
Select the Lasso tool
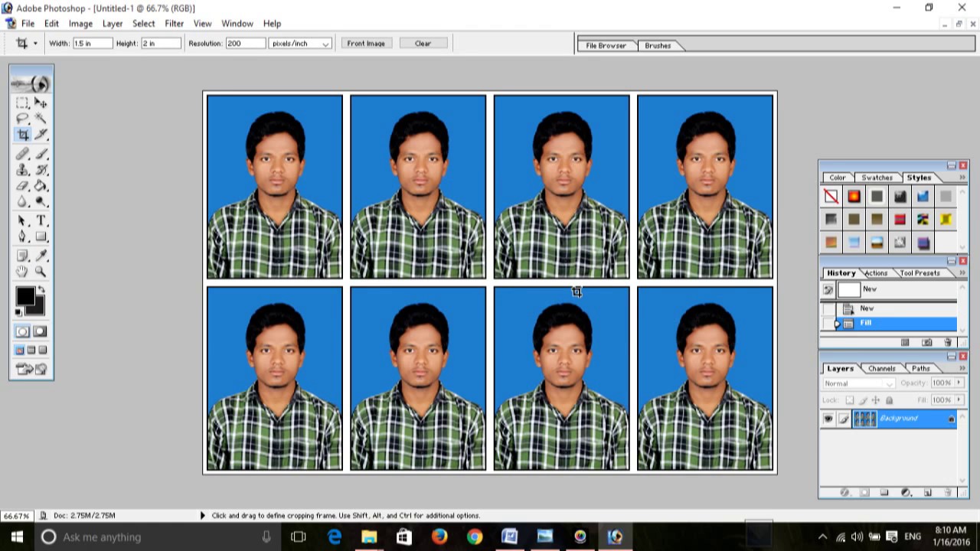pos(22,119)
